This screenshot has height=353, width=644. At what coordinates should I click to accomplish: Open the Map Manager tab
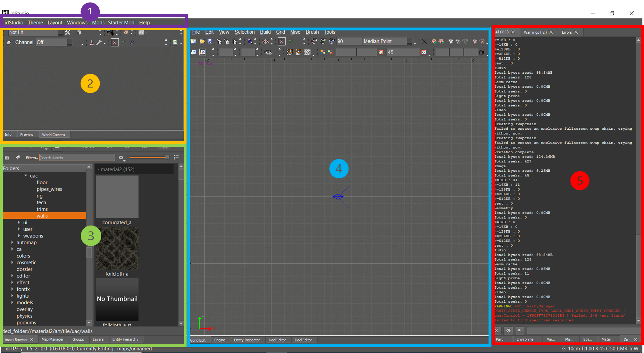[x=53, y=339]
